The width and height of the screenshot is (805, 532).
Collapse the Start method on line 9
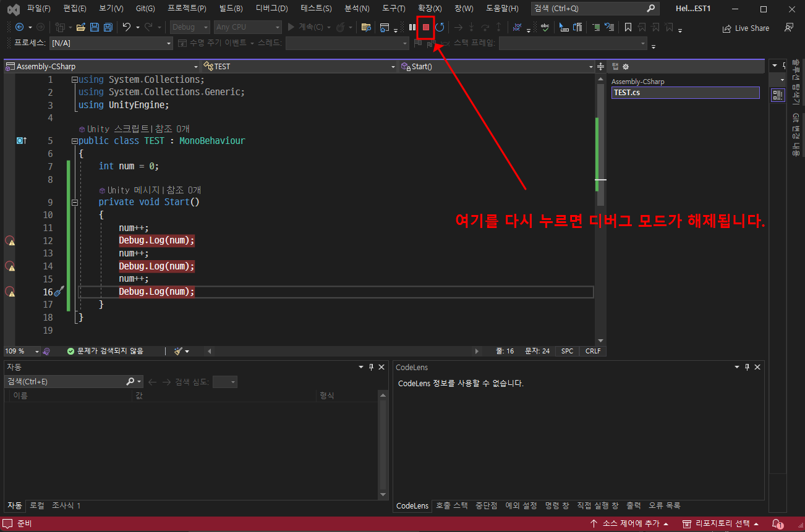(75, 202)
